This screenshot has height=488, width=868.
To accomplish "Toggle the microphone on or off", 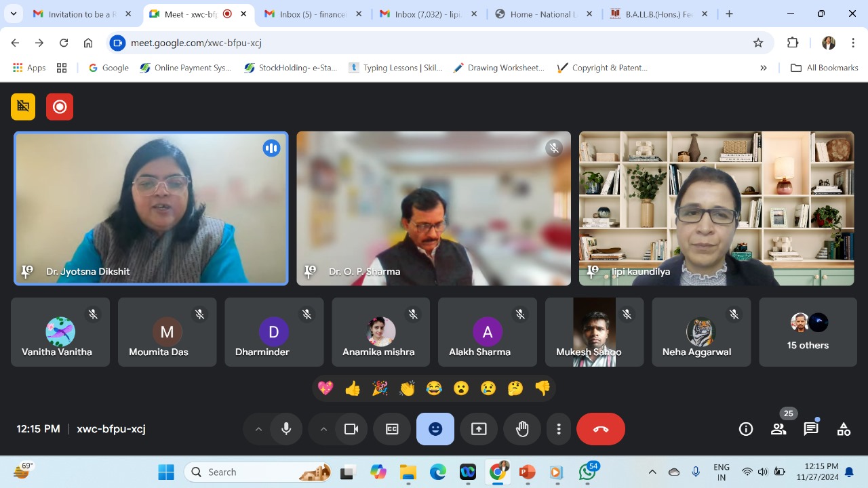I will pos(286,429).
